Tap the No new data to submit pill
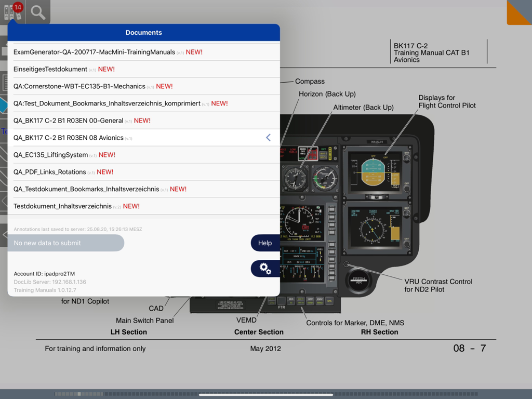Viewport: 532px width, 399px height. tap(65, 243)
